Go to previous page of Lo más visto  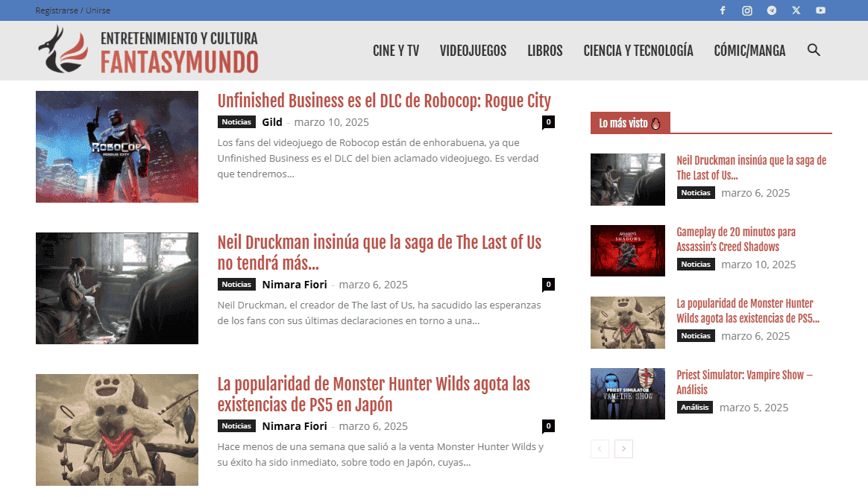point(600,449)
